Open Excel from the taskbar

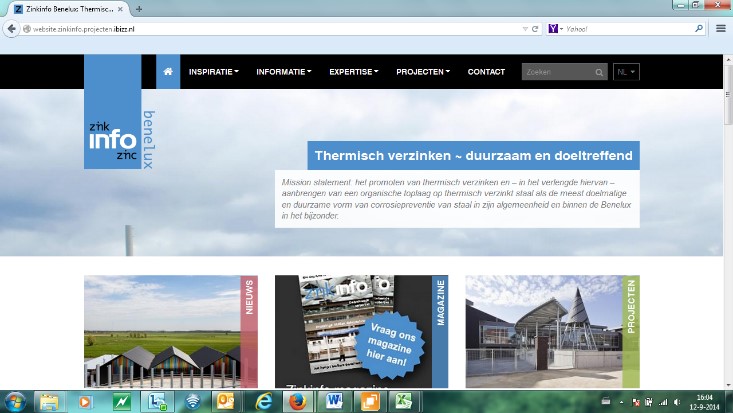click(402, 401)
